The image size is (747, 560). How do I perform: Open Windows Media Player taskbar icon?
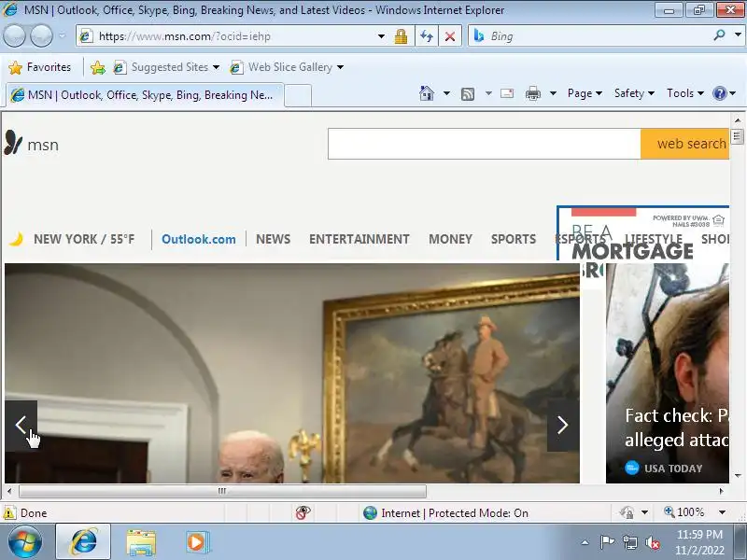(x=197, y=542)
